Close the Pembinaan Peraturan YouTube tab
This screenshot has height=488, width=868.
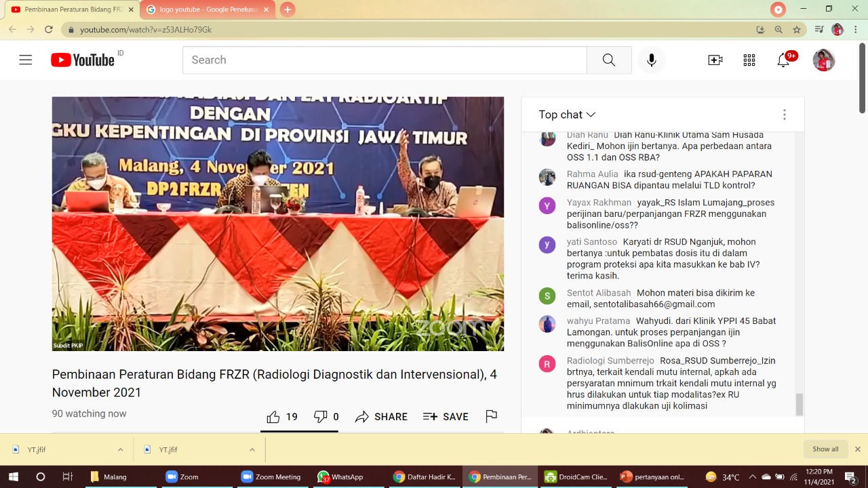(x=130, y=9)
